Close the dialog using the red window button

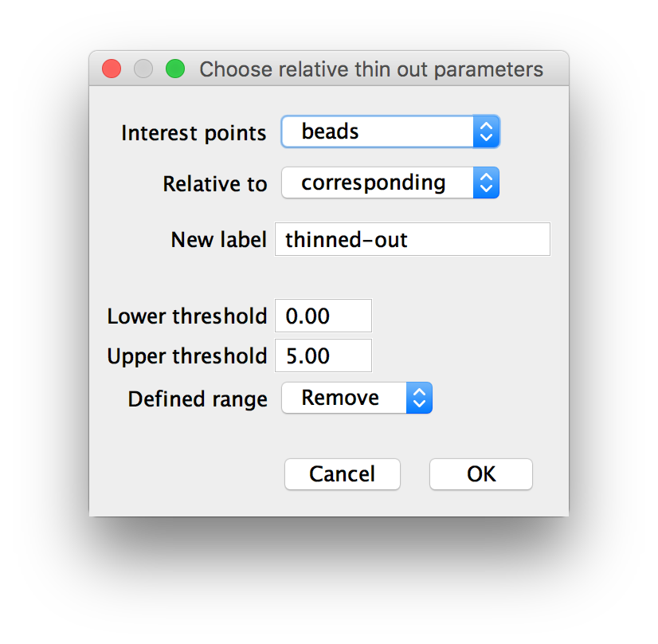112,69
